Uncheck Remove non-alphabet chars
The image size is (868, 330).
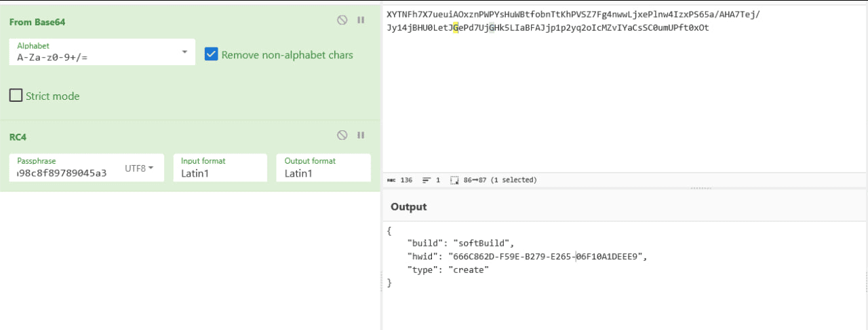(212, 54)
